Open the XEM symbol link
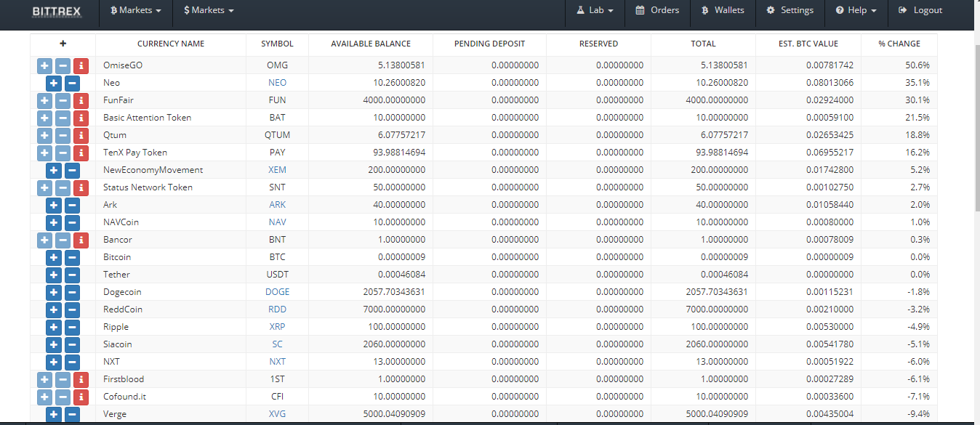 (x=277, y=170)
